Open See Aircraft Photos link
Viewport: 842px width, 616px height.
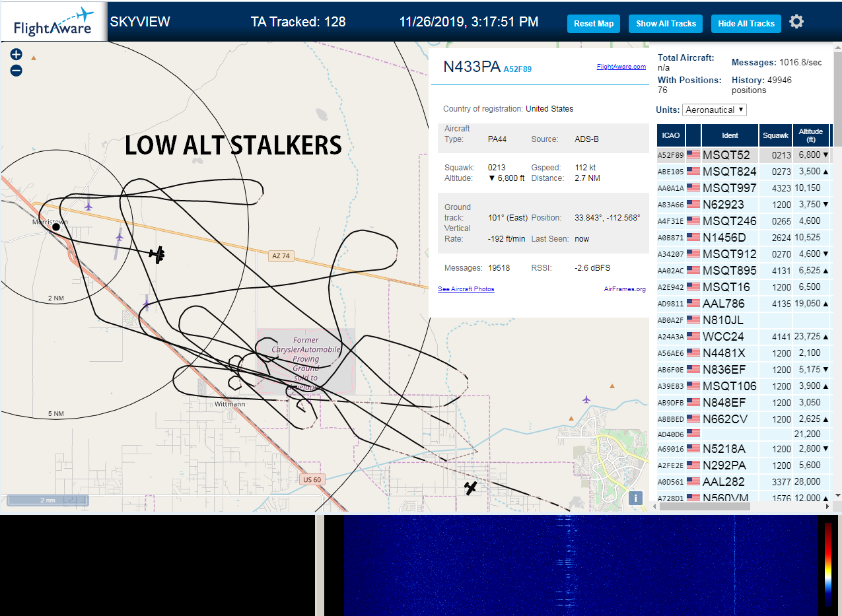click(466, 289)
